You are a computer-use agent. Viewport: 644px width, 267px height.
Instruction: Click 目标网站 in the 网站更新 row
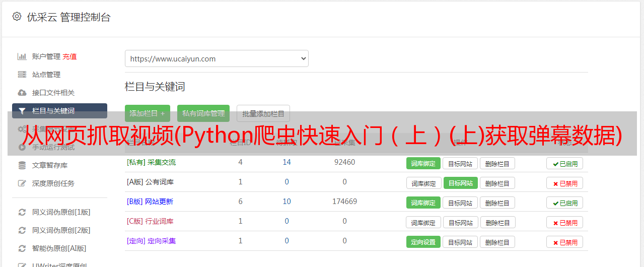point(460,203)
